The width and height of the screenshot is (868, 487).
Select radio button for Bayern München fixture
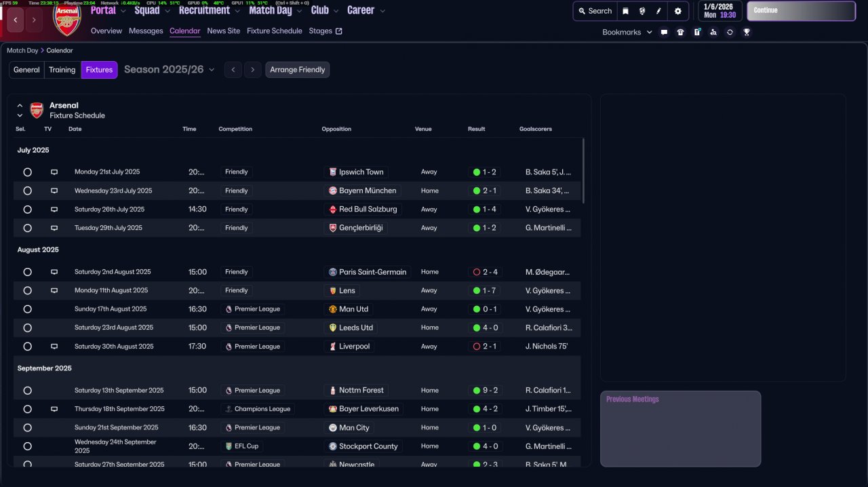tap(27, 191)
